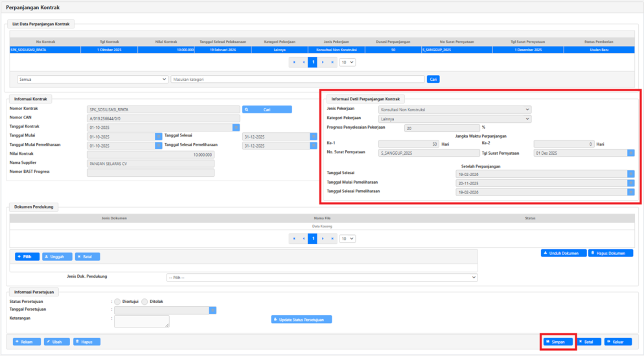Screen dimensions: 644x356
Task: Click calendar icon beside Tanggal Persetujuan
Action: [x=213, y=310]
